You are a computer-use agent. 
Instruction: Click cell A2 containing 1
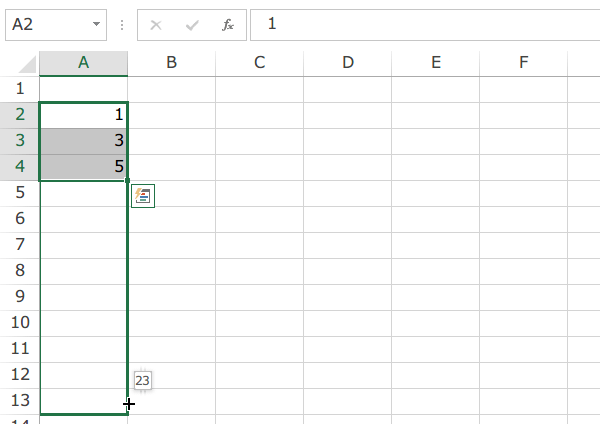[x=83, y=115]
